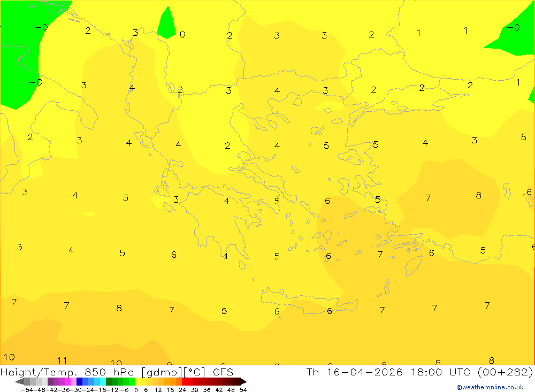This screenshot has height=392, width=535.
Task: Click legend scale label '48'
Action: [231, 390]
